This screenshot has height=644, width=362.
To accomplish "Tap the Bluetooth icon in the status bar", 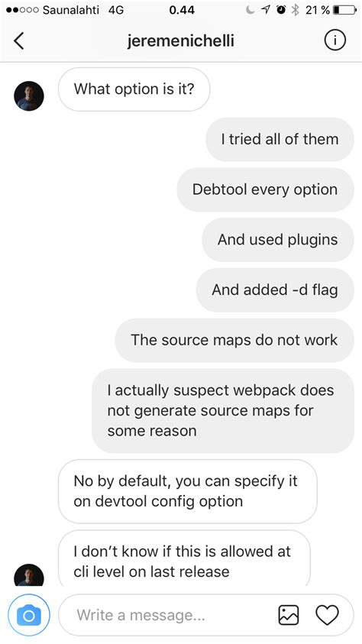I will pos(295,10).
